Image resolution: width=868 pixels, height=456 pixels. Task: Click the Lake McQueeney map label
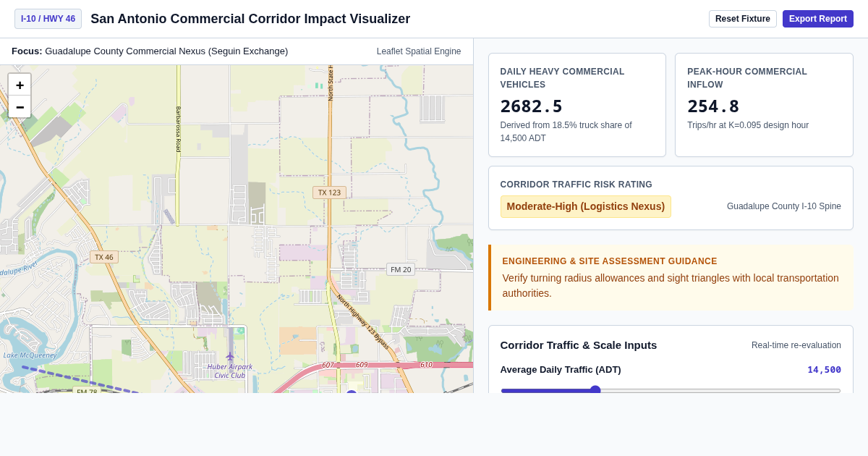tap(30, 355)
